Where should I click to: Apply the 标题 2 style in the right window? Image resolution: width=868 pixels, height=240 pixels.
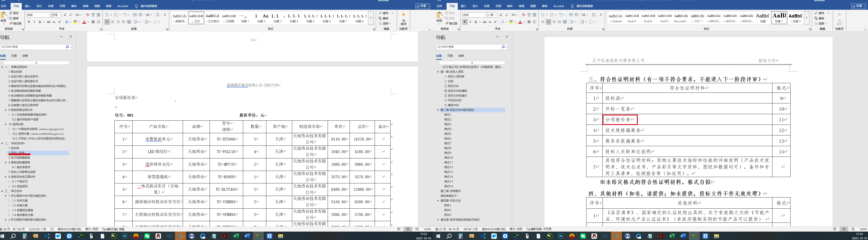[x=796, y=17]
